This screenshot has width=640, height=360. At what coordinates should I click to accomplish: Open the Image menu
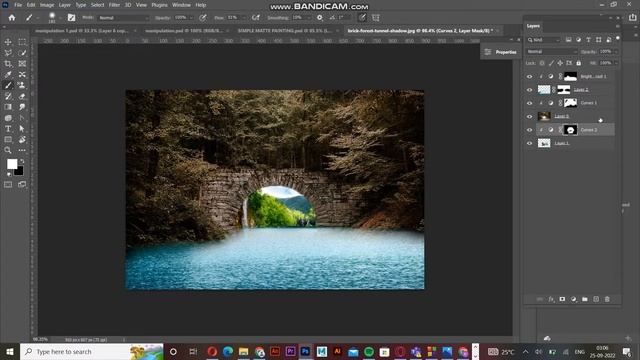point(47,5)
